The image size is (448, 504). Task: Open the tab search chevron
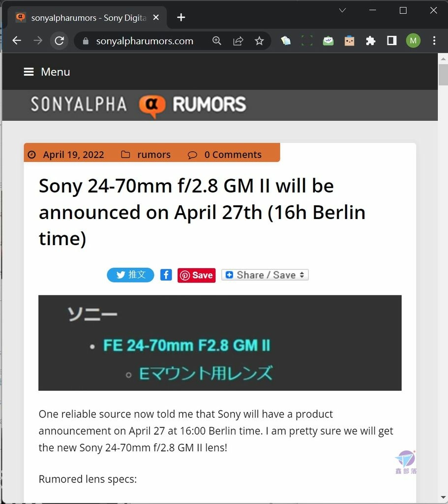[342, 10]
